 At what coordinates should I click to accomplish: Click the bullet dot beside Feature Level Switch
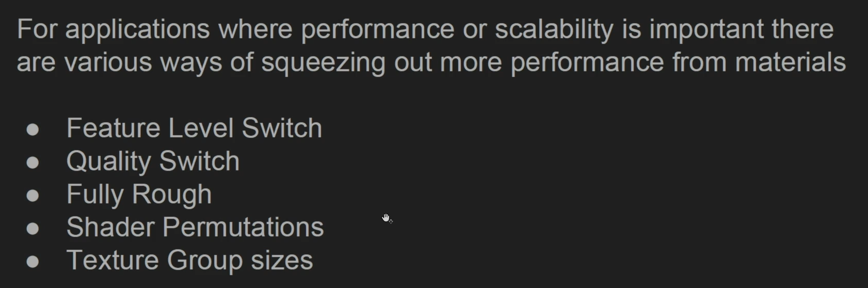tap(33, 130)
